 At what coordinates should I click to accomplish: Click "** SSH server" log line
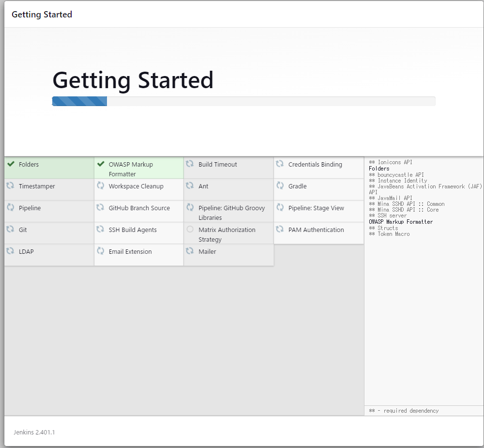(388, 216)
